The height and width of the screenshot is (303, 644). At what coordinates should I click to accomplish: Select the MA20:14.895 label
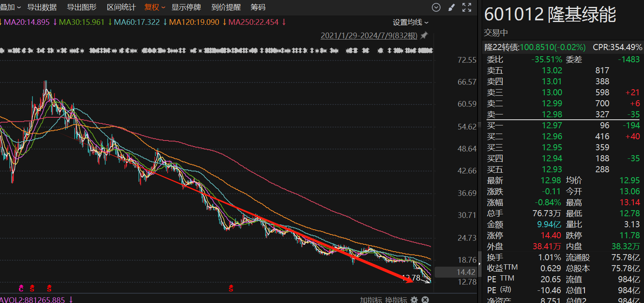[x=27, y=22]
